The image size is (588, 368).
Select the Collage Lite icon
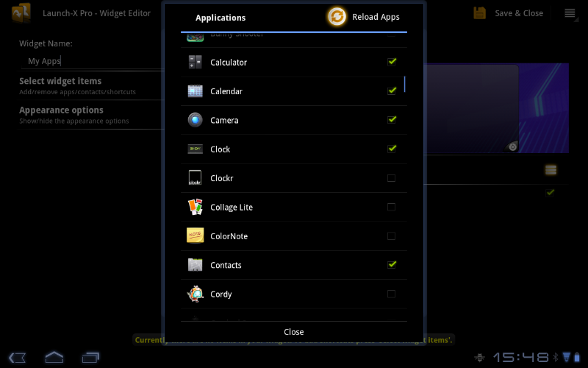click(x=195, y=207)
